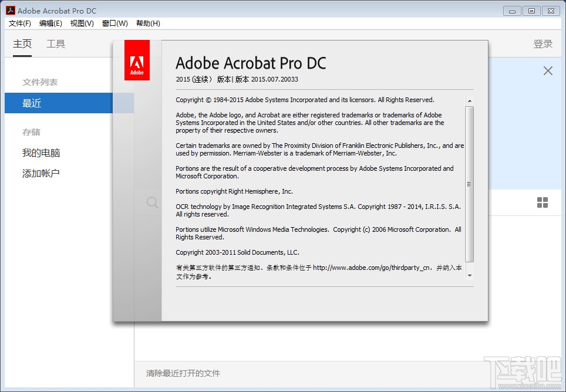Open the 视图(V) menu
Viewport: 566px width, 392px height.
point(82,23)
